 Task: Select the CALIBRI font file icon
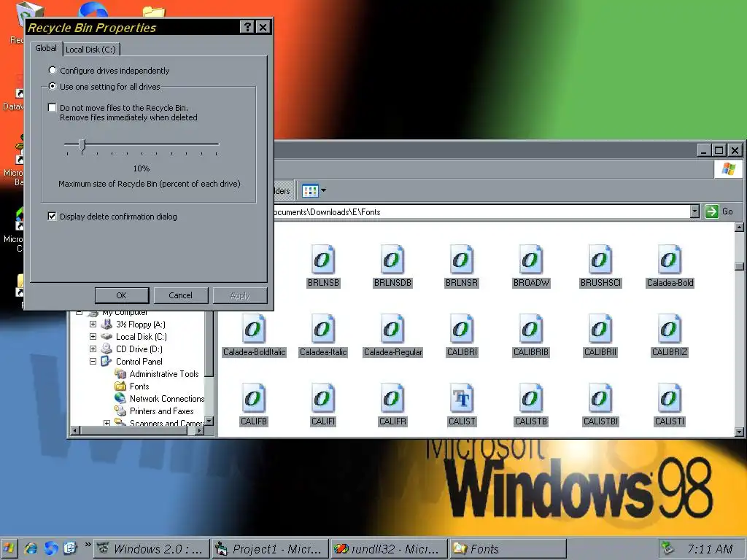point(462,329)
